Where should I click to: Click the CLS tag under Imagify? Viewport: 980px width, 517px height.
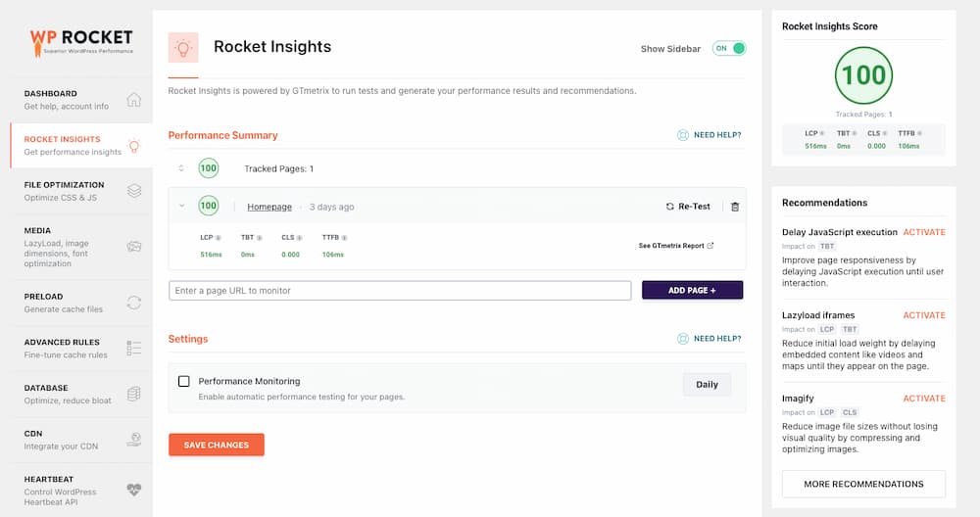850,412
